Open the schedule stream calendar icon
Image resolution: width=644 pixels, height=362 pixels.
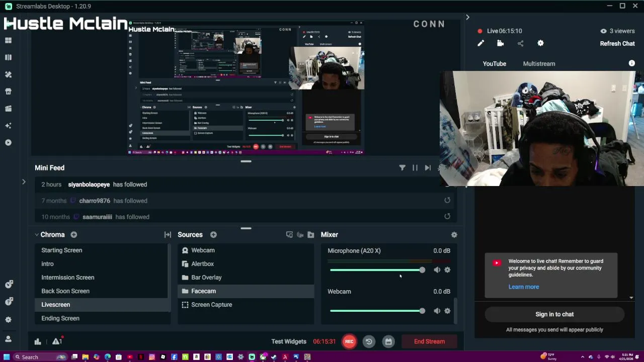point(388,341)
